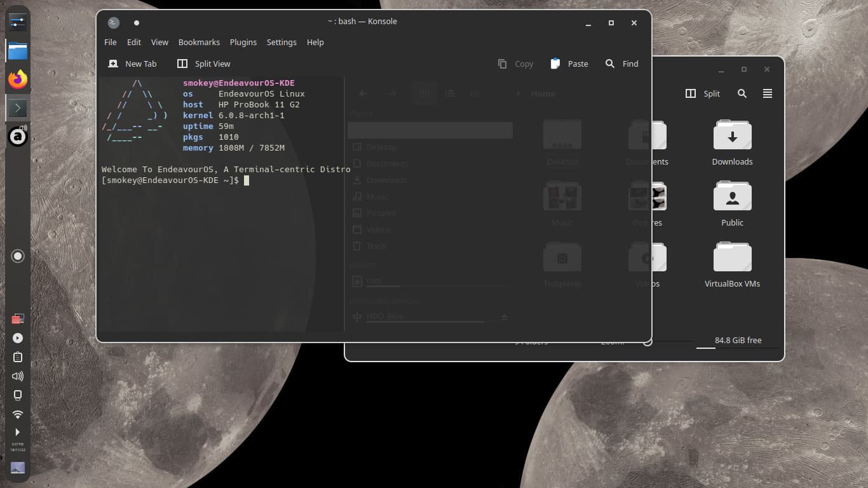The height and width of the screenshot is (488, 868).
Task: Open the Bookmarks menu in Konsole
Action: point(199,43)
